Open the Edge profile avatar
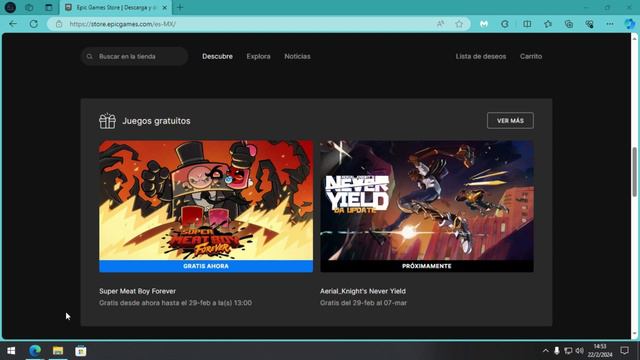 tap(10, 7)
